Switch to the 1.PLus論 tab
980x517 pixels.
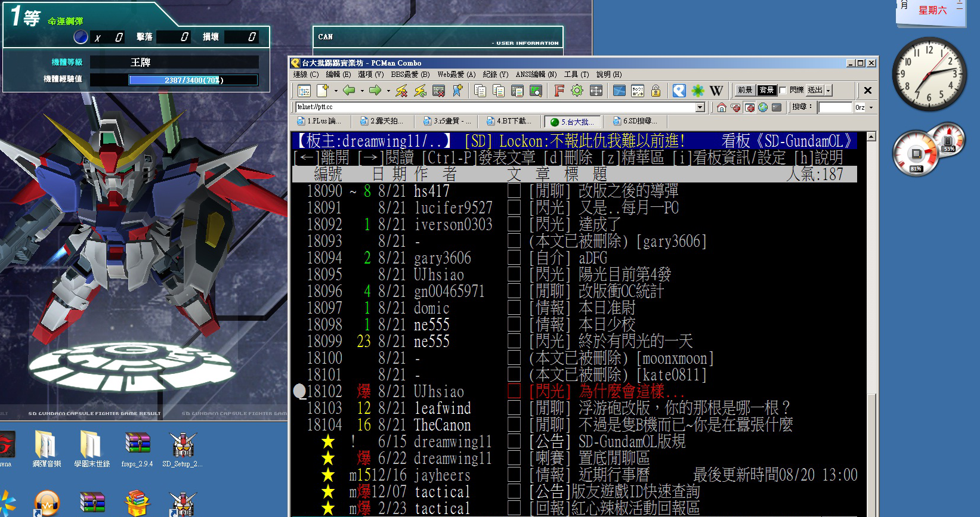pos(320,121)
